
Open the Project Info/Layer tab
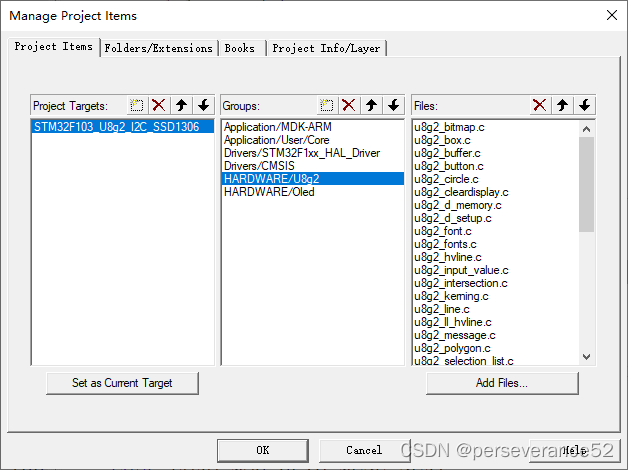coord(326,48)
